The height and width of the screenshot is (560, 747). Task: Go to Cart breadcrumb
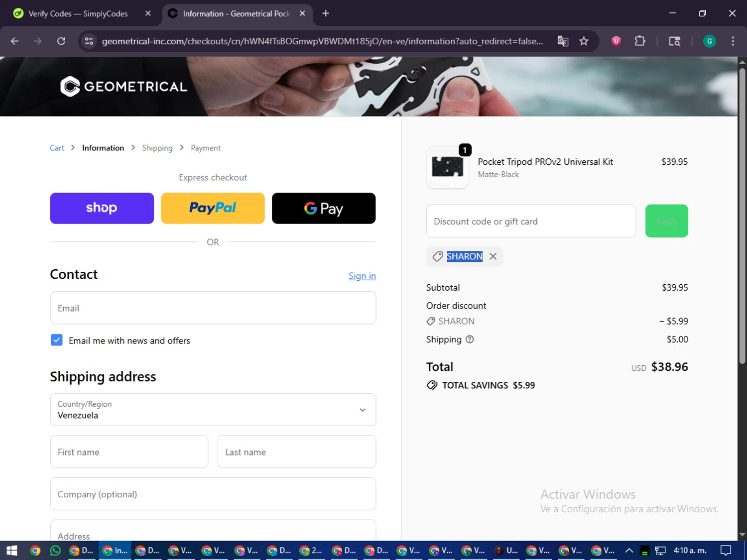pyautogui.click(x=57, y=148)
